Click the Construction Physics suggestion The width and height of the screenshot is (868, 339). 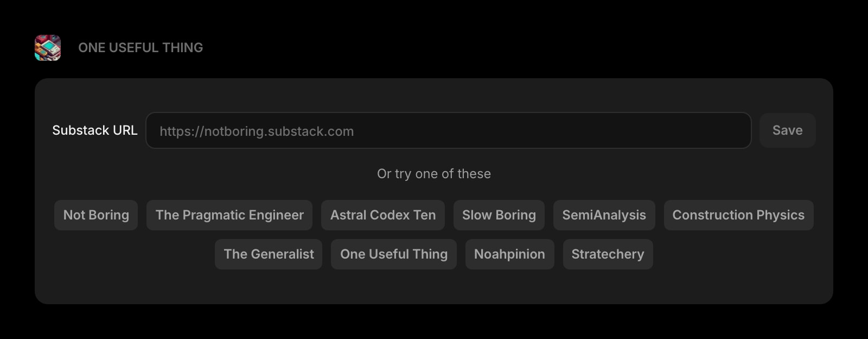tap(738, 215)
